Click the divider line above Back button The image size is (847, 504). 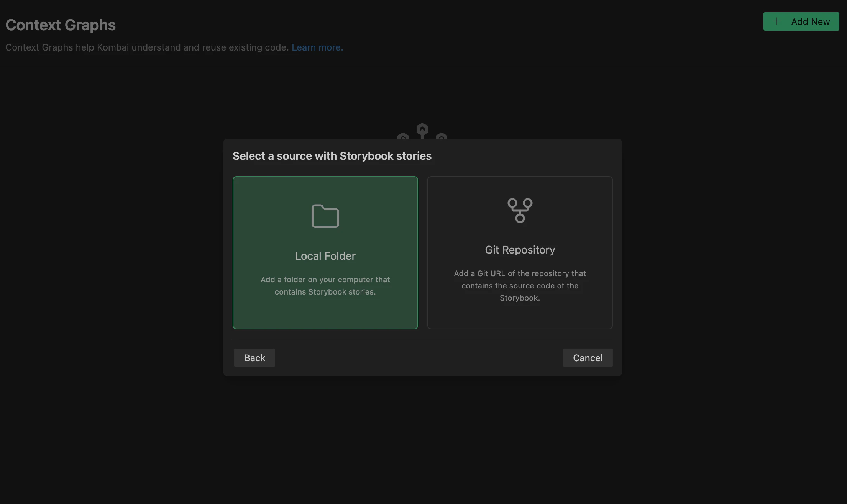tap(422, 339)
